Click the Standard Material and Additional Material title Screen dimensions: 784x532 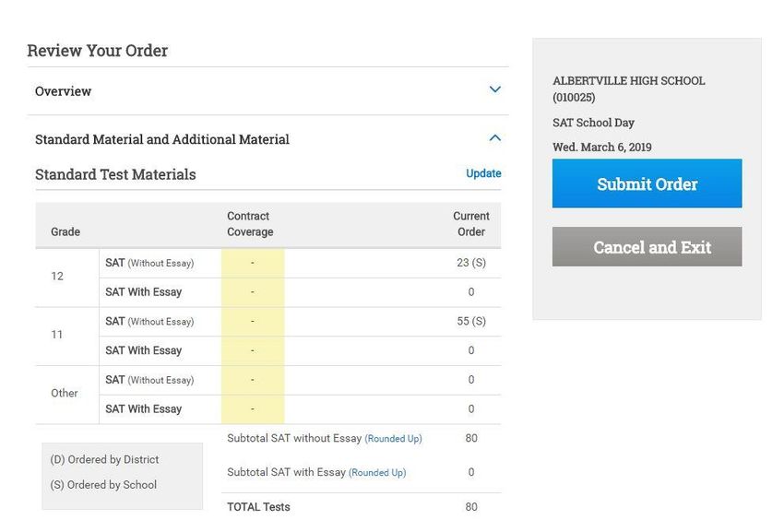(161, 139)
